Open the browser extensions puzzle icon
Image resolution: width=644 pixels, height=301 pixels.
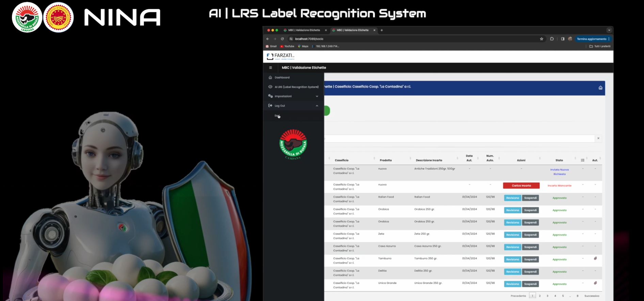[x=552, y=39]
